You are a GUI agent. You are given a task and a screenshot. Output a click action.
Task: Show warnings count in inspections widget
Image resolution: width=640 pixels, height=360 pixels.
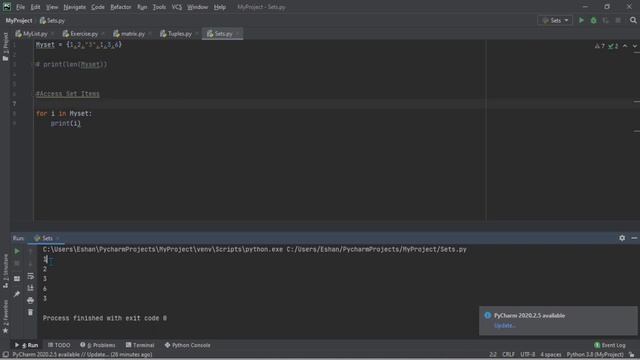(x=600, y=46)
